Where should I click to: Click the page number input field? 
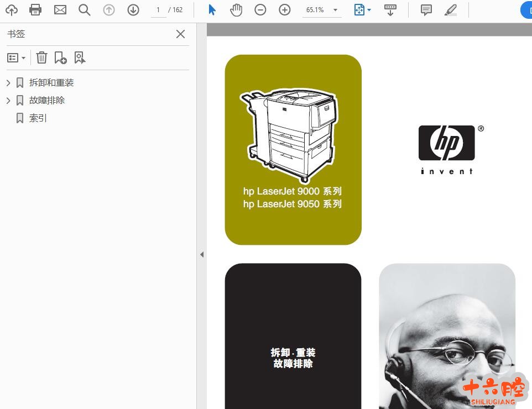point(158,10)
